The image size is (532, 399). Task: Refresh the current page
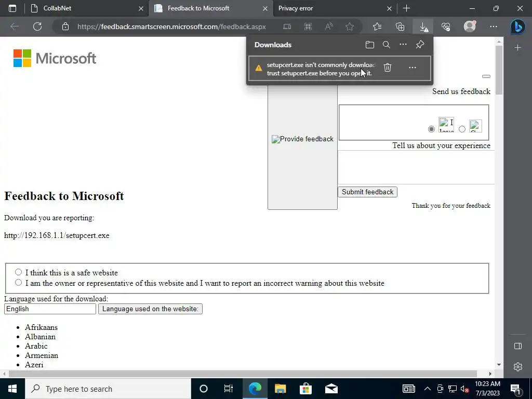point(37,26)
